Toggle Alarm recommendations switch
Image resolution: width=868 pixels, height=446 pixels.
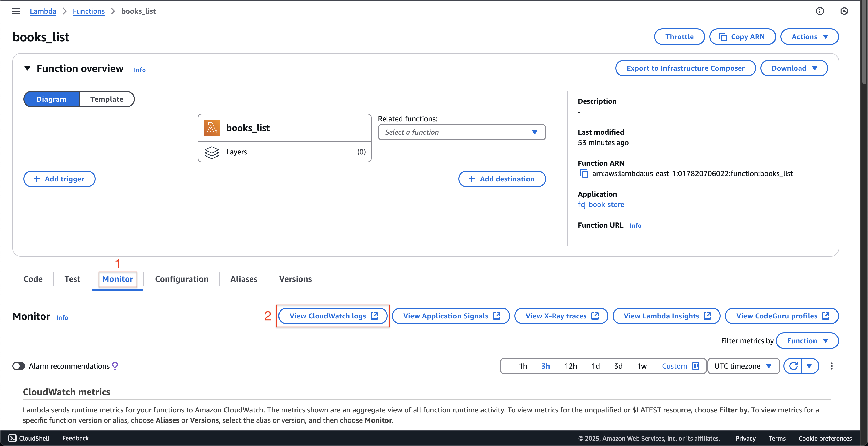tap(19, 366)
